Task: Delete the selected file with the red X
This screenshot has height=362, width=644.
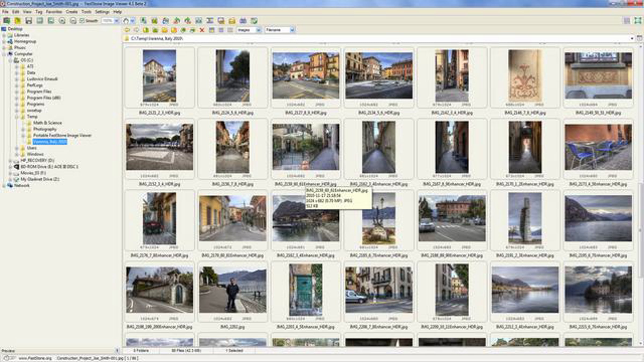Action: [202, 30]
